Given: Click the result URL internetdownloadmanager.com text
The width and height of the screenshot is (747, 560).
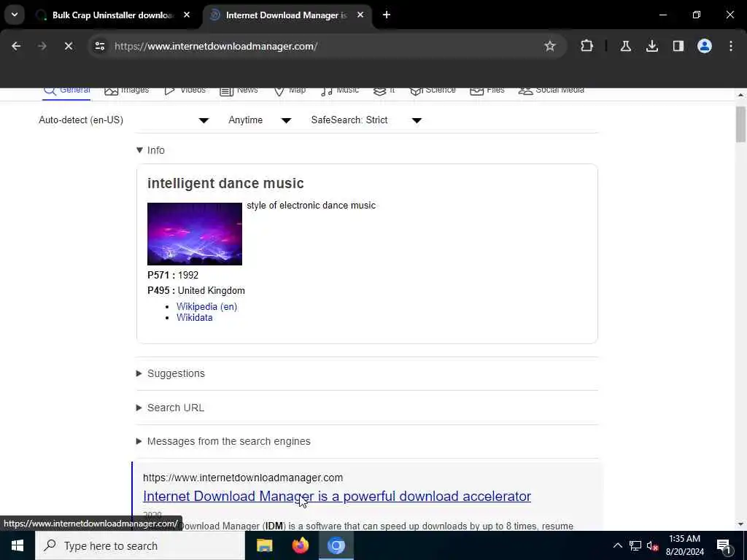Looking at the screenshot, I should point(243,478).
